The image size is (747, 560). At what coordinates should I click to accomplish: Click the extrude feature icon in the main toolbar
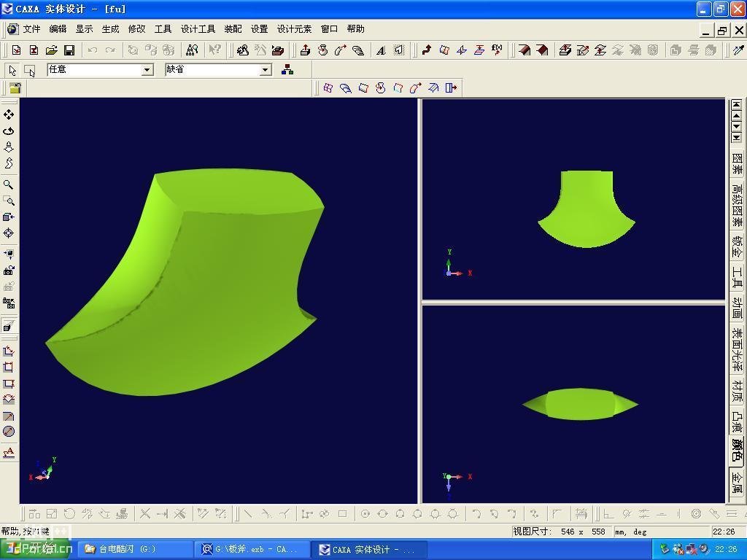pyautogui.click(x=305, y=50)
